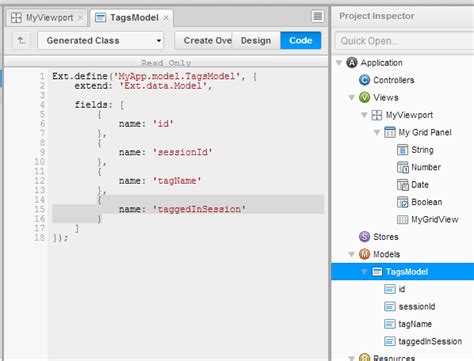Click the My Grid Panel icon
This screenshot has width=474, height=361.
(389, 132)
